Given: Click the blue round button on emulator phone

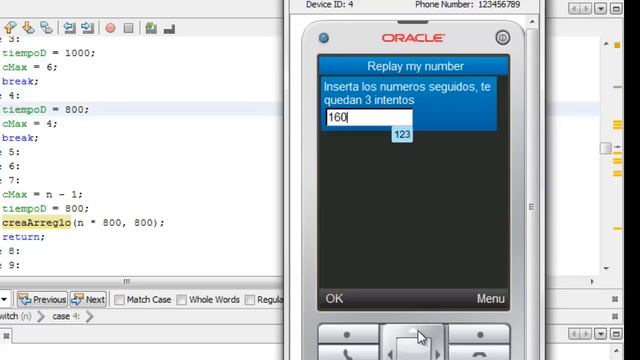Looking at the screenshot, I should click(324, 38).
